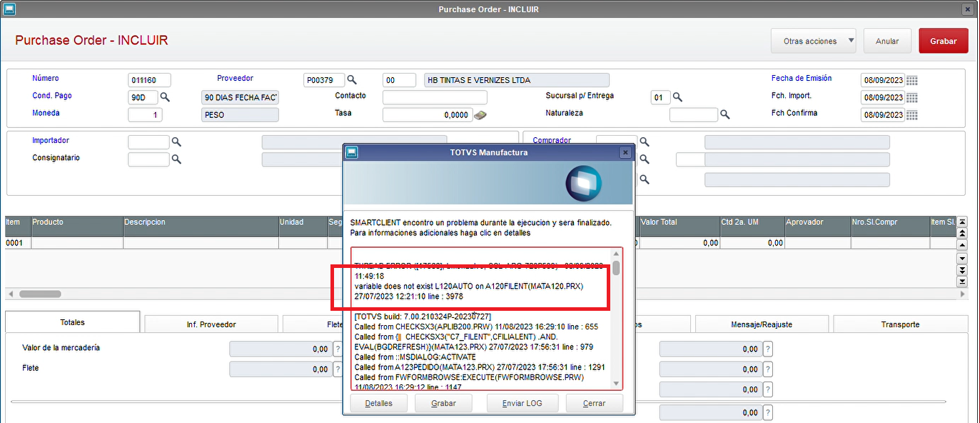Open the Sucursal p/ Entrega lookup magnifier
980x423 pixels.
(678, 96)
